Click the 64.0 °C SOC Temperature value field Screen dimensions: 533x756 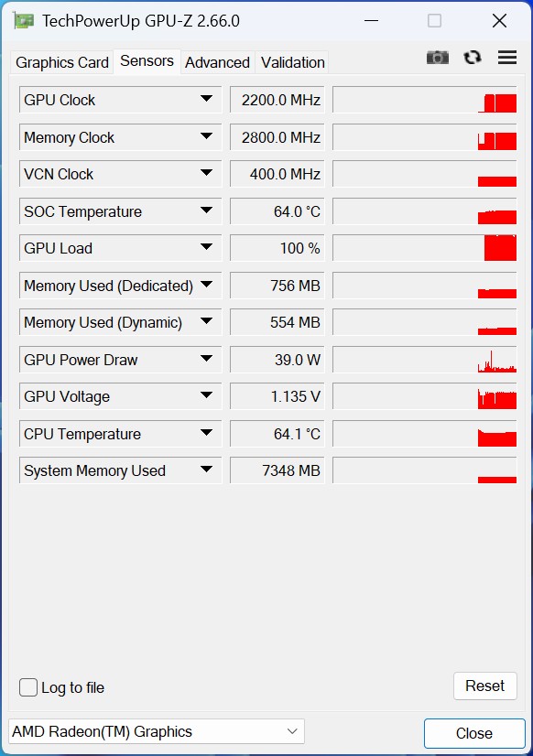[277, 211]
